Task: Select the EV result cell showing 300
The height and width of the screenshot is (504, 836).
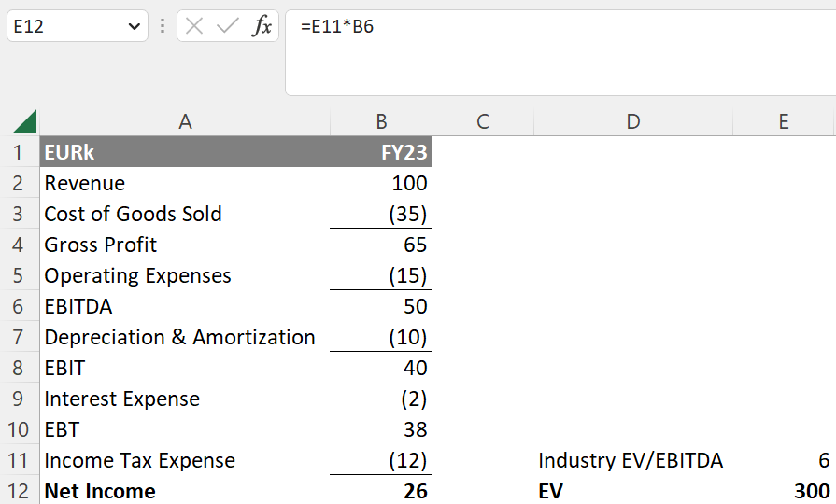Action: [784, 491]
